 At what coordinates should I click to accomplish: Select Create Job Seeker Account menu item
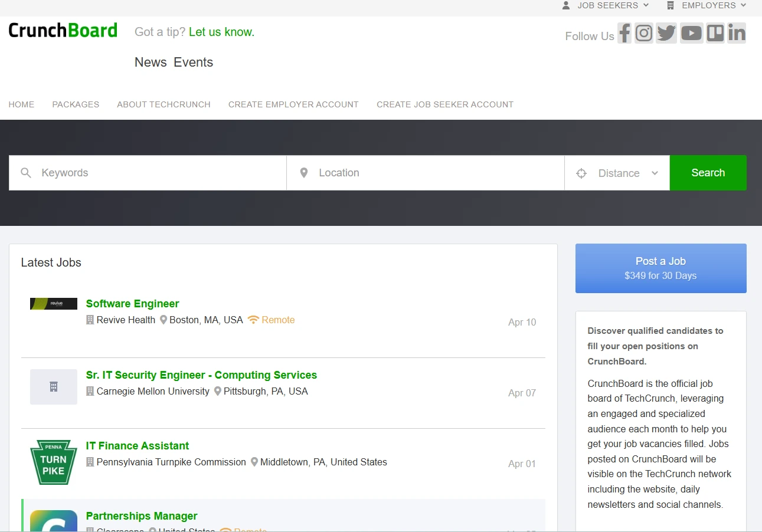[x=445, y=104]
